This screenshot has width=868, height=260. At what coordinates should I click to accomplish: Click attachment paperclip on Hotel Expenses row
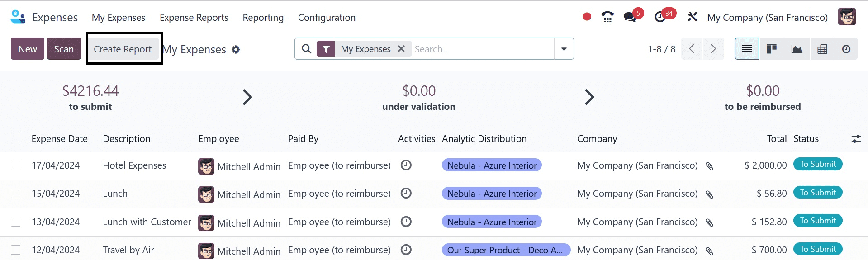pos(709,166)
